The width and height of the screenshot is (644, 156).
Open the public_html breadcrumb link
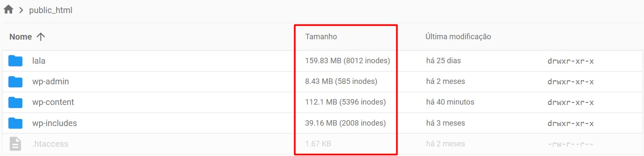coord(51,10)
